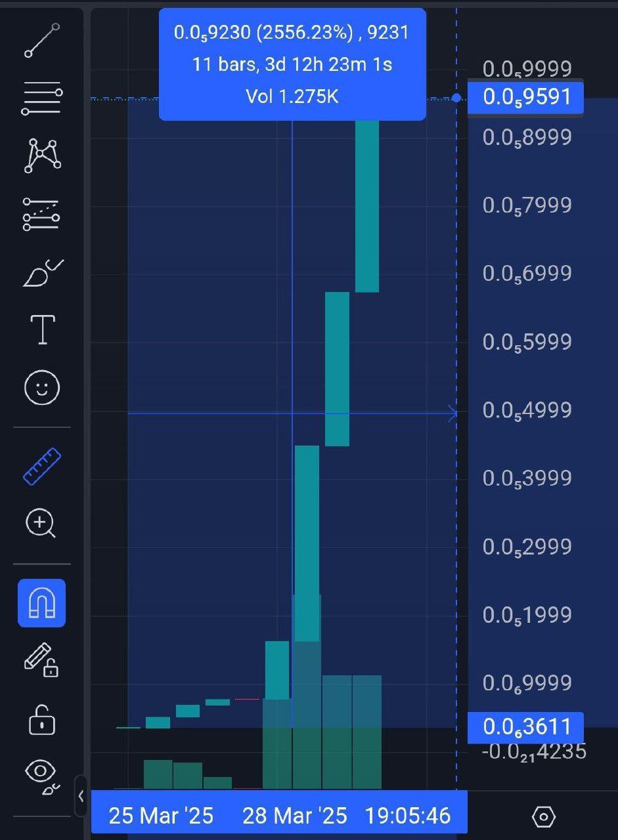This screenshot has width=618, height=840.
Task: Select the position forecasting tool icon
Action: pyautogui.click(x=42, y=214)
